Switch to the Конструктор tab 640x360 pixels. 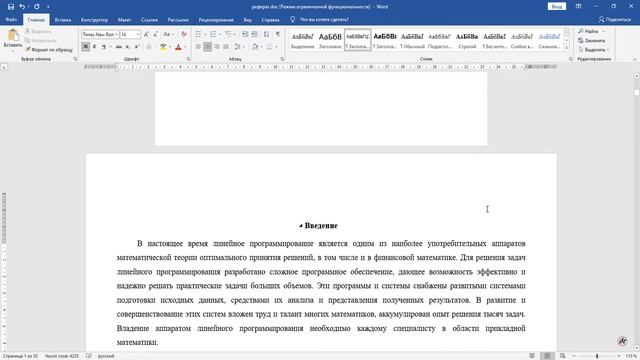[x=94, y=20]
